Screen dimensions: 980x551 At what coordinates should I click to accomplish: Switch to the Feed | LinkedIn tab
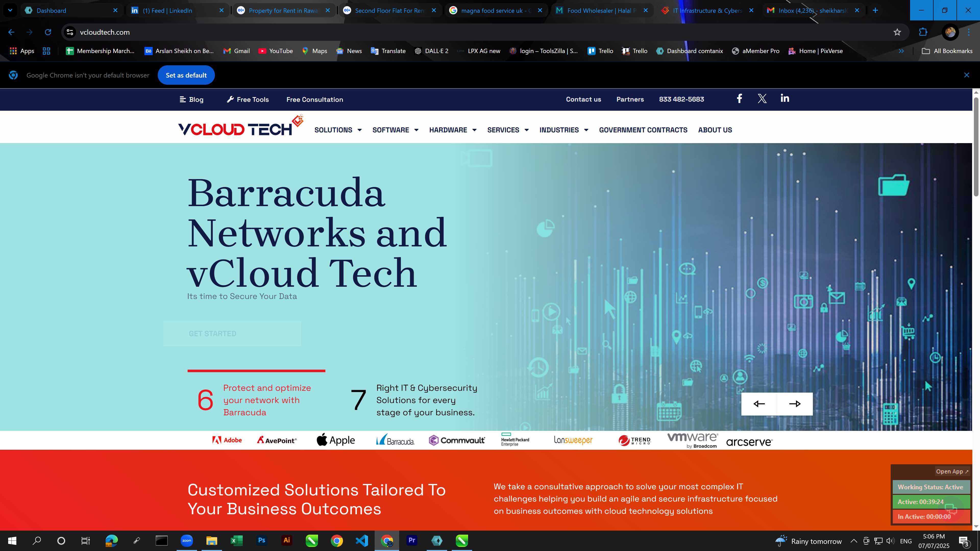177,10
